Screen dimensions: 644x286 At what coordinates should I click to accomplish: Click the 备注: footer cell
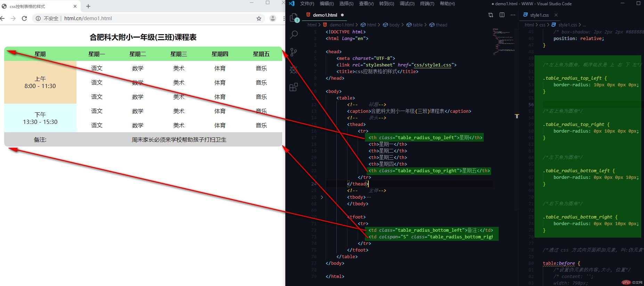coord(40,140)
